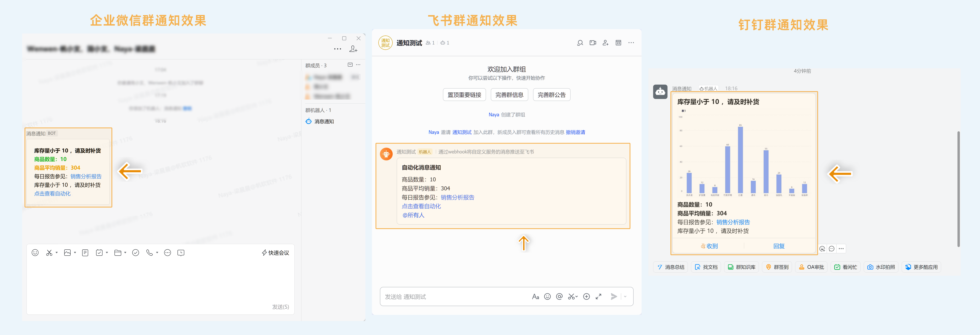Open 销售分析报告 link in WeCom message
This screenshot has height=335, width=980.
tap(86, 176)
